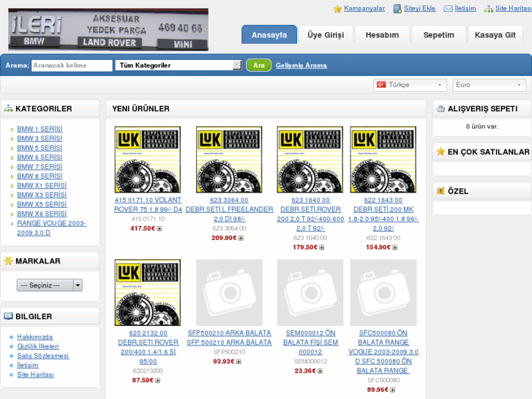Click the plus icon next to 93.93€ price
The height and width of the screenshot is (399, 532).
pos(239,362)
